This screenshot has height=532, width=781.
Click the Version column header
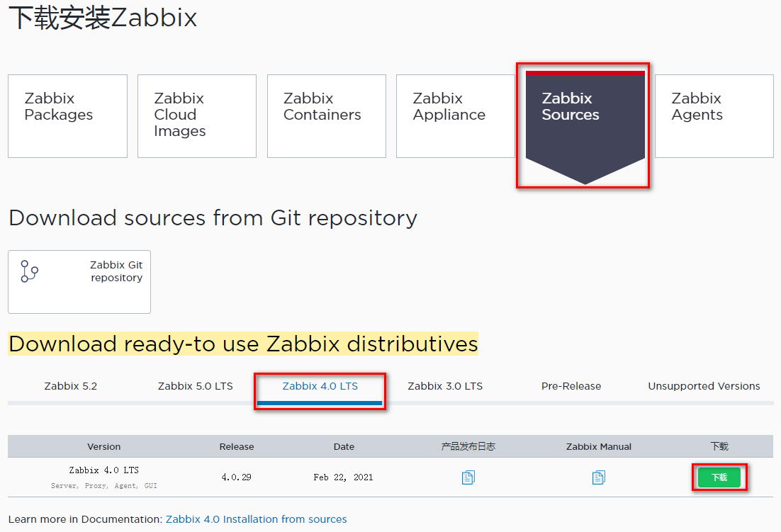[103, 446]
